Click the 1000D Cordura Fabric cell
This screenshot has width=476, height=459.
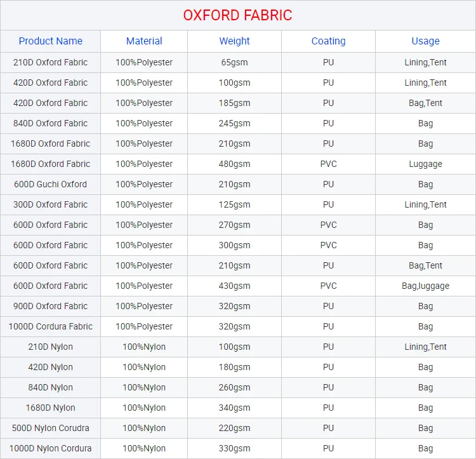(51, 326)
